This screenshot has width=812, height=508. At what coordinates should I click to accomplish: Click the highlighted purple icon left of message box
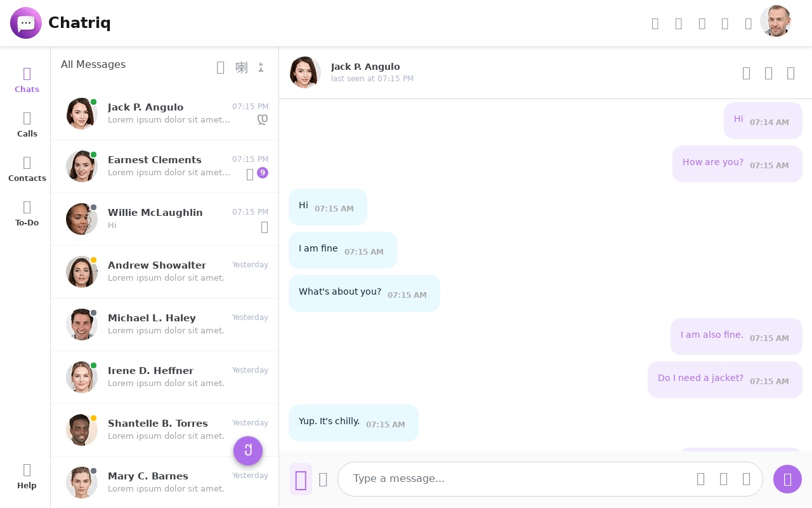[x=301, y=479]
